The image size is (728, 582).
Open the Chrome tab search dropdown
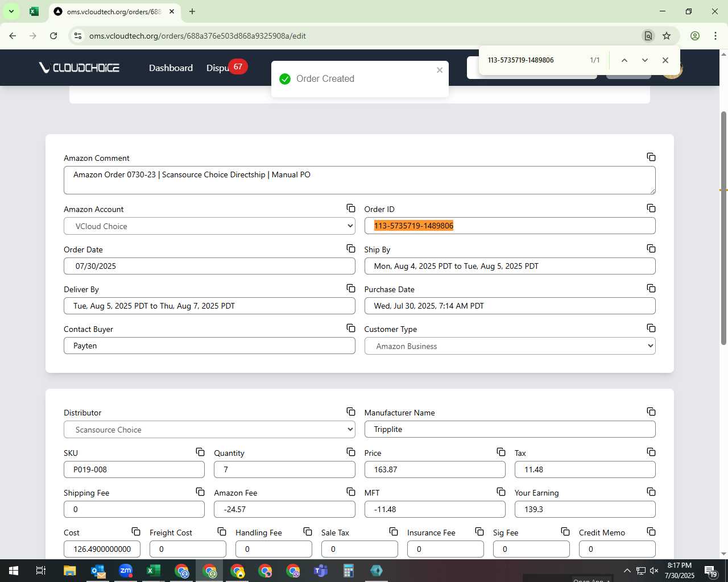[11, 11]
